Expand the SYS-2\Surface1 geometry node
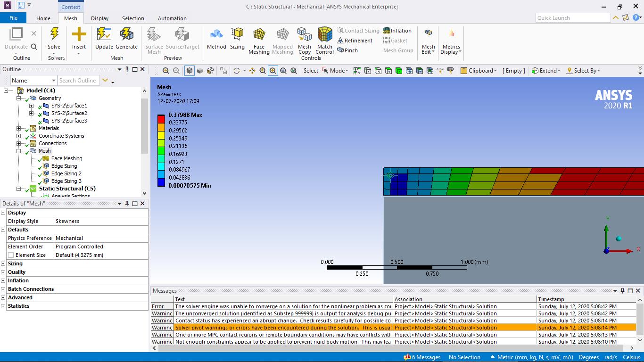 point(32,106)
